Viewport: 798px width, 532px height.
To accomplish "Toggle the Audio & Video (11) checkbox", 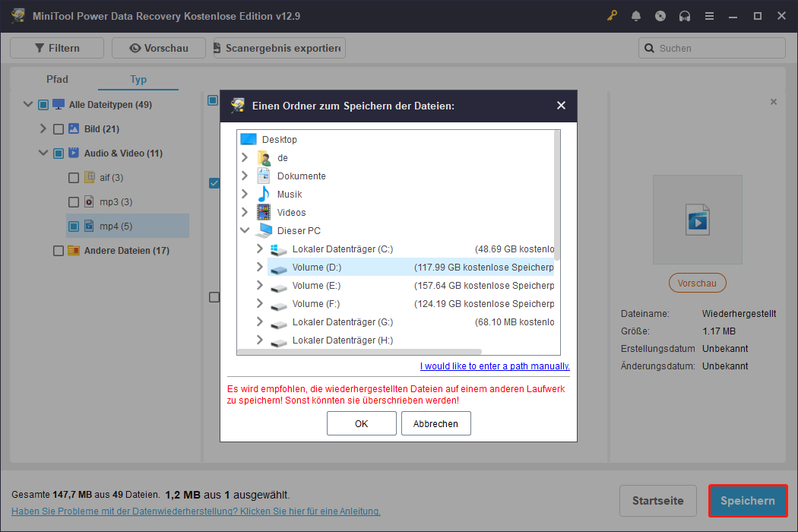I will tap(59, 154).
